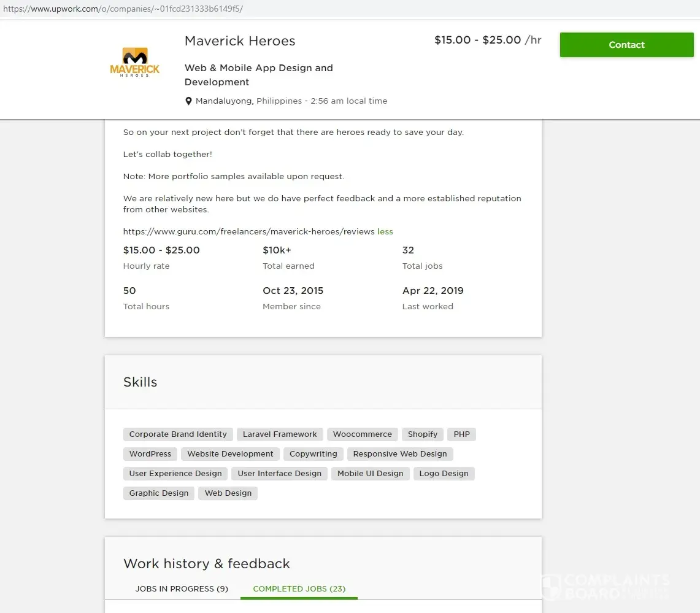Choose the User Experience Design tag

point(175,474)
